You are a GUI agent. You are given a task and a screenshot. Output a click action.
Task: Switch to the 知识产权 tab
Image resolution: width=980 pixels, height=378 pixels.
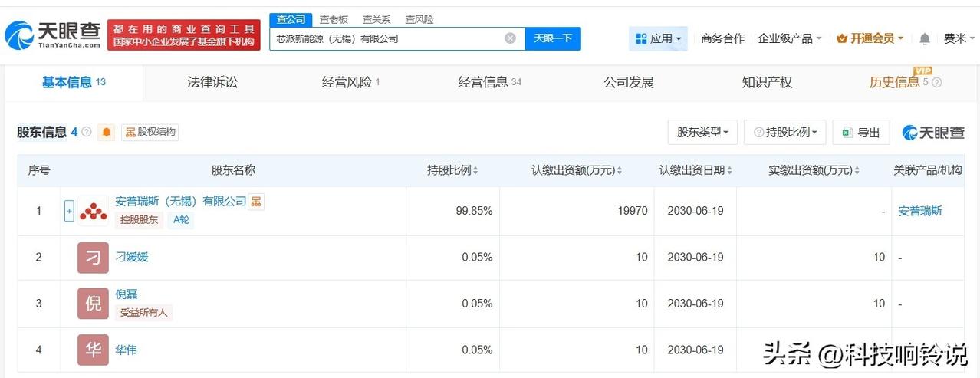pos(767,82)
